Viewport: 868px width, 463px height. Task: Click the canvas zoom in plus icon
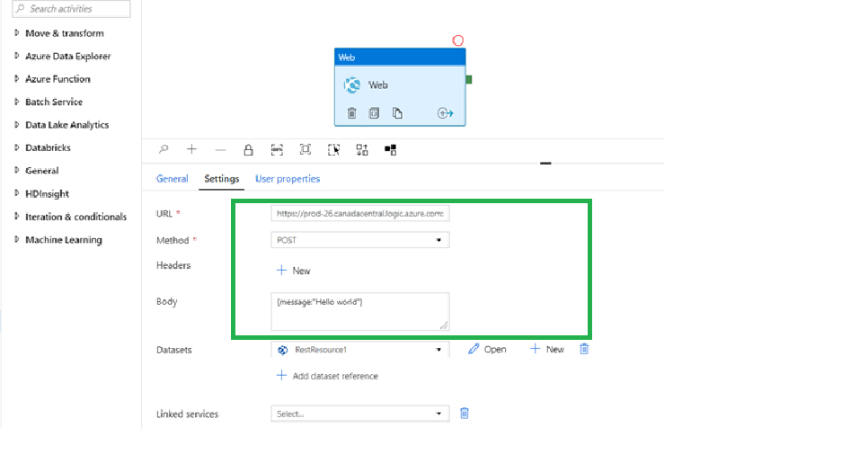191,149
